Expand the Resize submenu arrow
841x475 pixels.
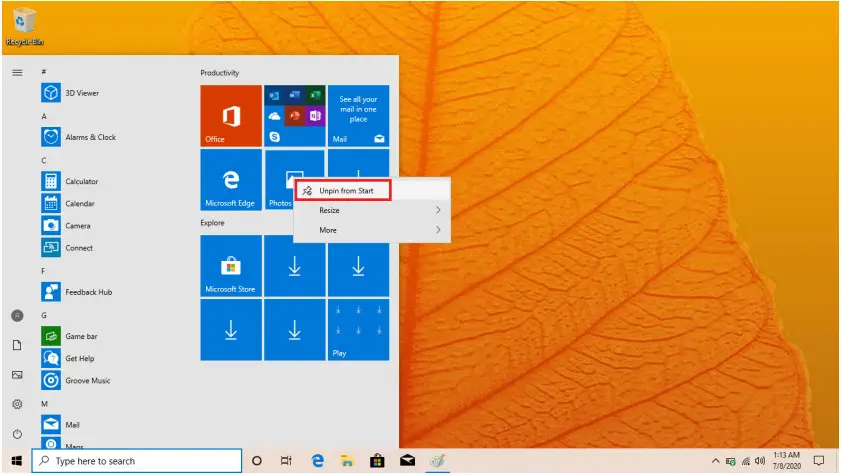pyautogui.click(x=438, y=210)
